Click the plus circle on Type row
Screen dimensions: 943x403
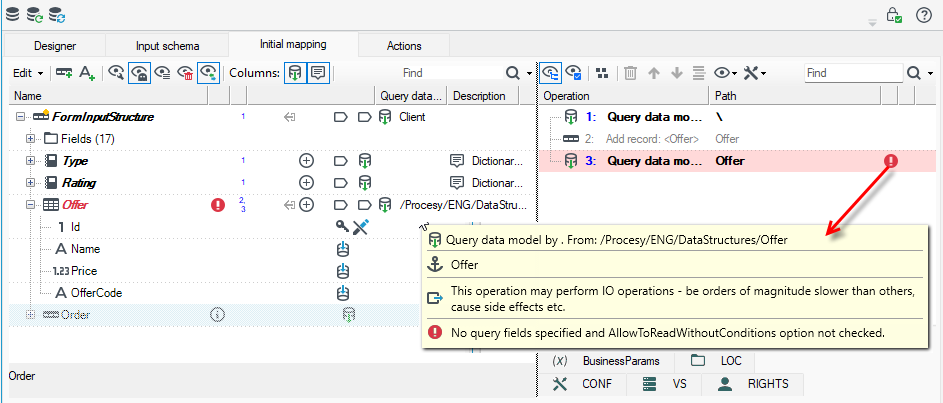(307, 161)
